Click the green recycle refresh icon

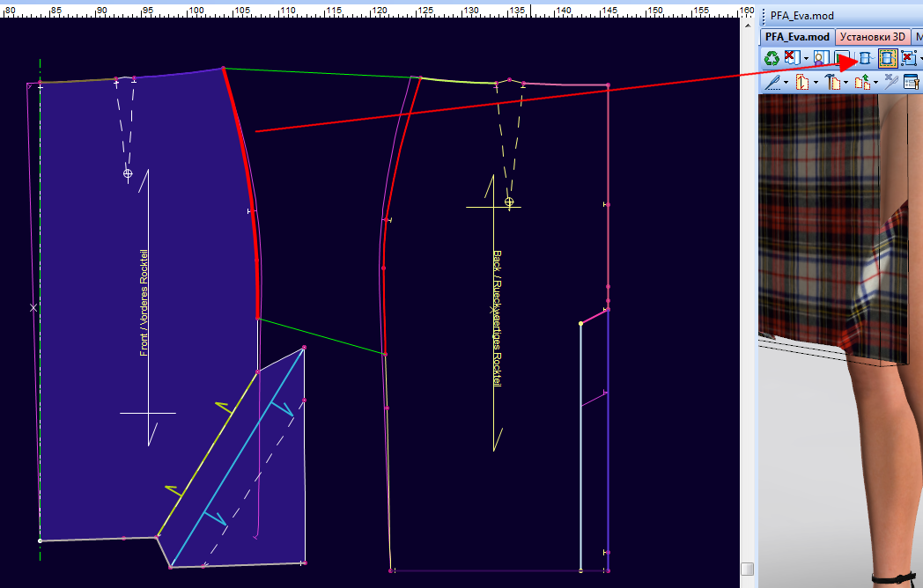[772, 59]
